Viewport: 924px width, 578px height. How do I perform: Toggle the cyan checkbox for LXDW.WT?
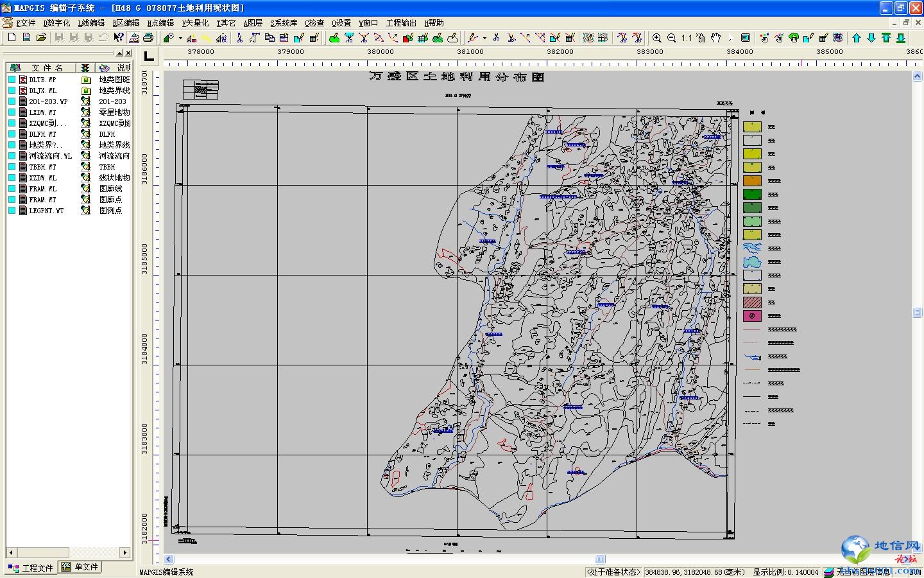(x=12, y=112)
